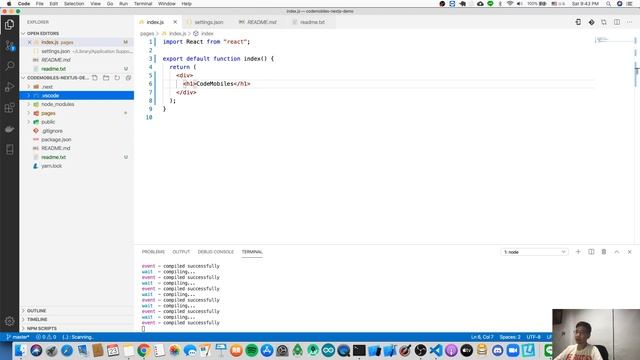The height and width of the screenshot is (360, 640).
Task: Expand the Timeline section
Action: [x=77, y=319]
